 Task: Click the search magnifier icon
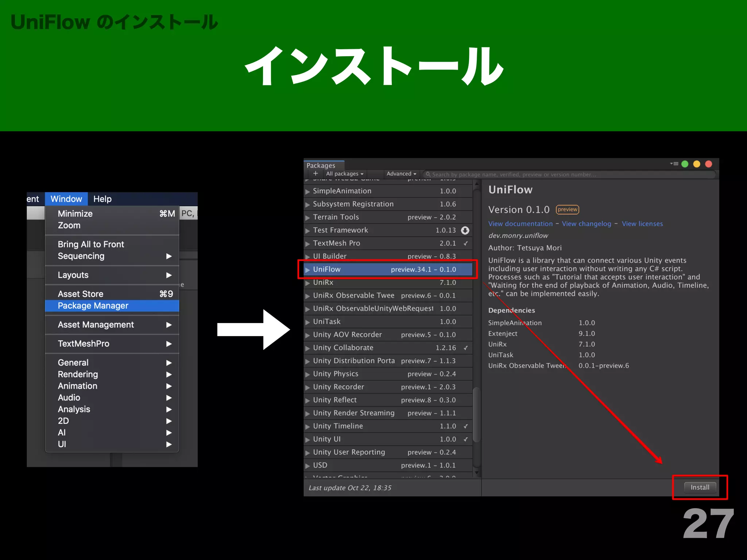pyautogui.click(x=428, y=175)
